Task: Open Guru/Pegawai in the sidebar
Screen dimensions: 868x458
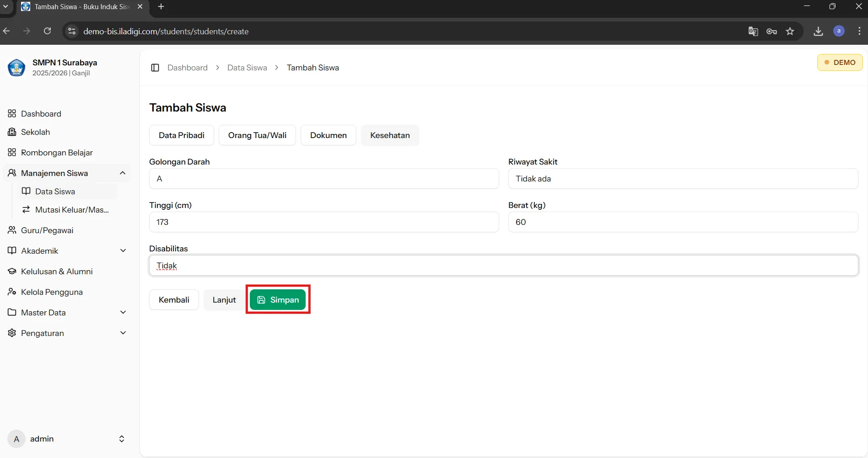Action: 47,230
